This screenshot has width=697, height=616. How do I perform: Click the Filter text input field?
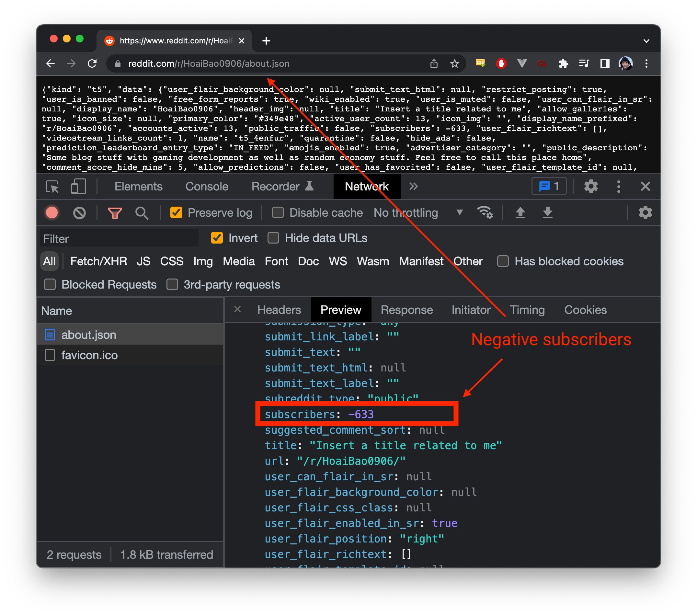(119, 239)
